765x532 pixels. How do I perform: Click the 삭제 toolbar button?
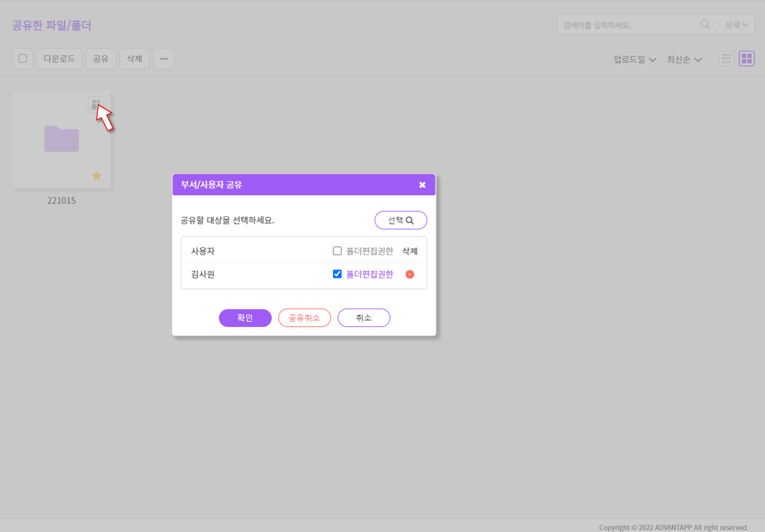[x=135, y=59]
